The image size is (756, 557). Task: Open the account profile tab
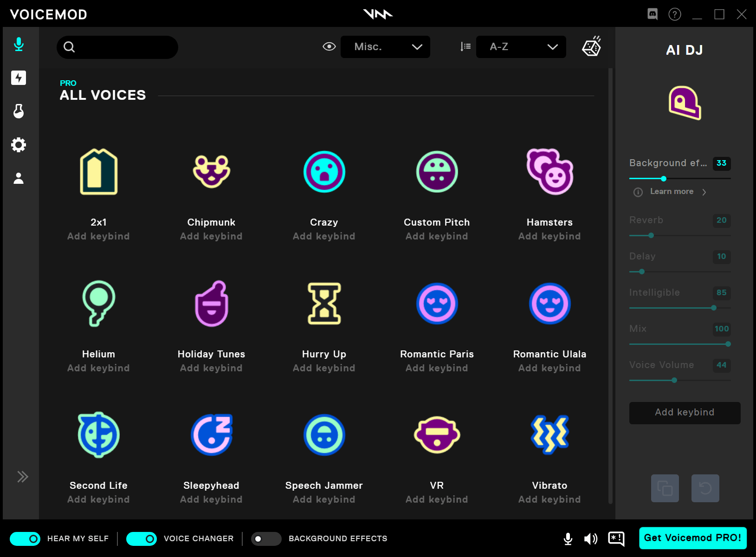(x=19, y=178)
